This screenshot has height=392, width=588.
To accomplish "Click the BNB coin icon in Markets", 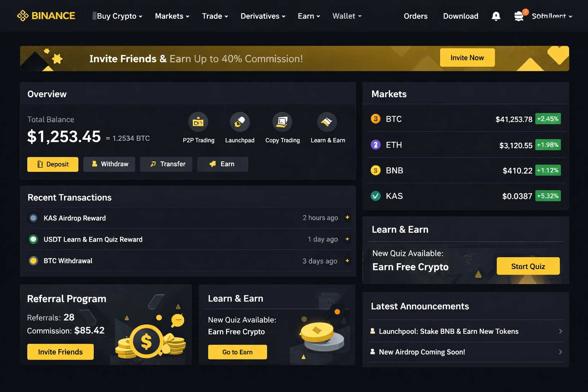I will click(x=376, y=170).
